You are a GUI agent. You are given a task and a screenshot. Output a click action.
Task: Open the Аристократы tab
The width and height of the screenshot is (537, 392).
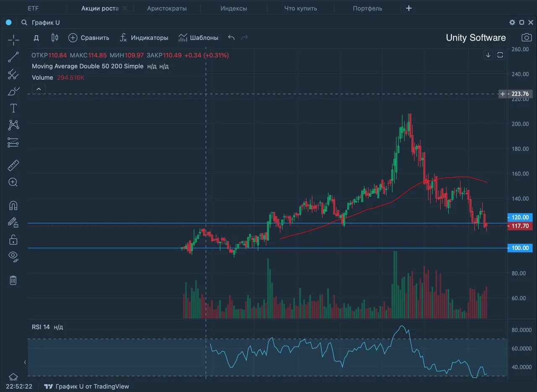(x=167, y=8)
